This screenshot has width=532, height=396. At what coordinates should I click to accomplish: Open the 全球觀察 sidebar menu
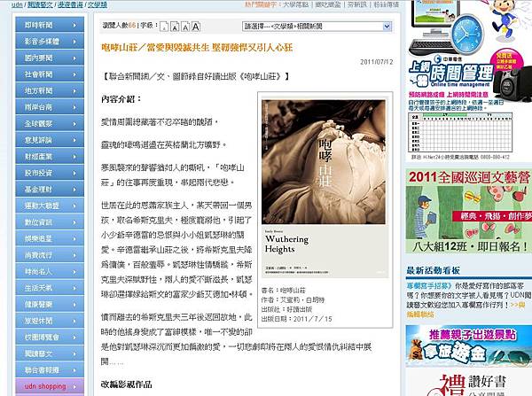tap(50, 123)
